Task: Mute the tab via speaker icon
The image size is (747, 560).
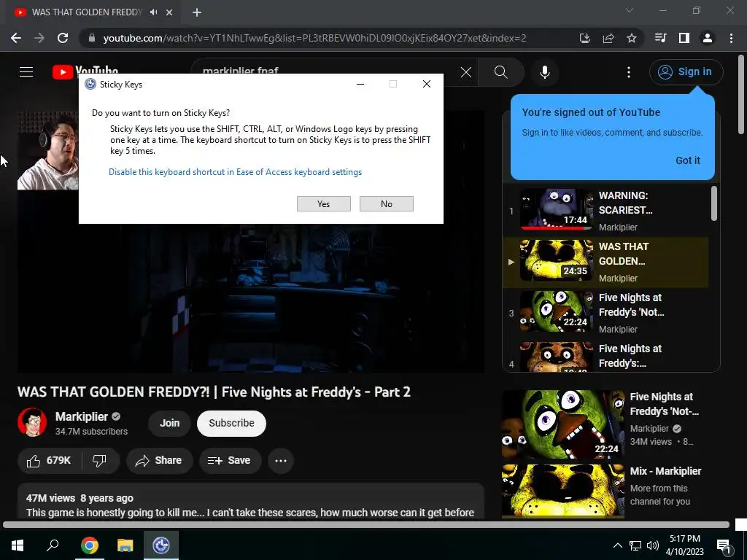Action: (x=153, y=12)
